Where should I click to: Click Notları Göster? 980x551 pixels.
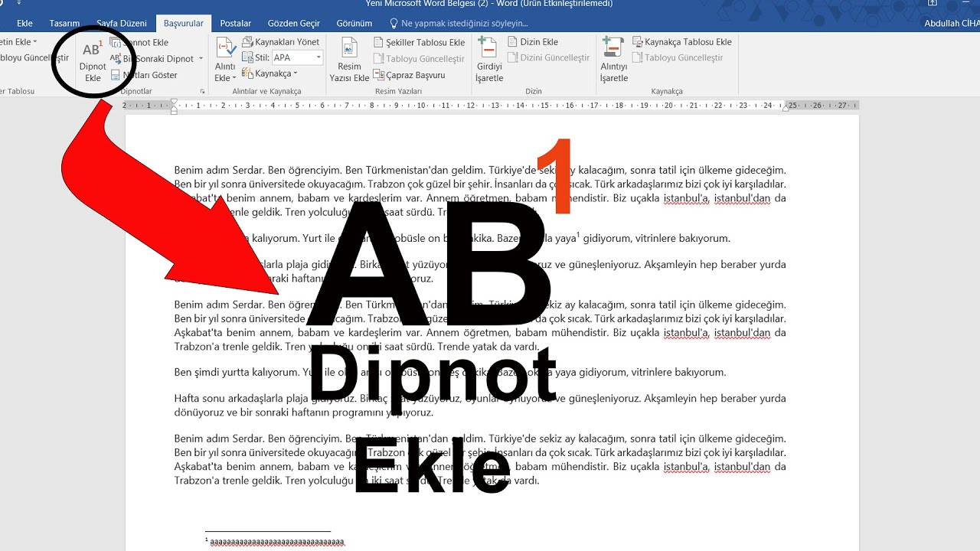(145, 75)
